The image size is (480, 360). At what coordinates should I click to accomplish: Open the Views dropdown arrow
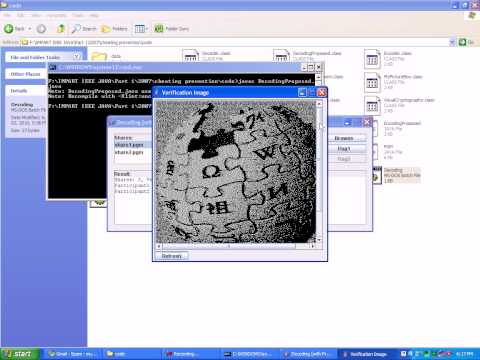tap(147, 29)
